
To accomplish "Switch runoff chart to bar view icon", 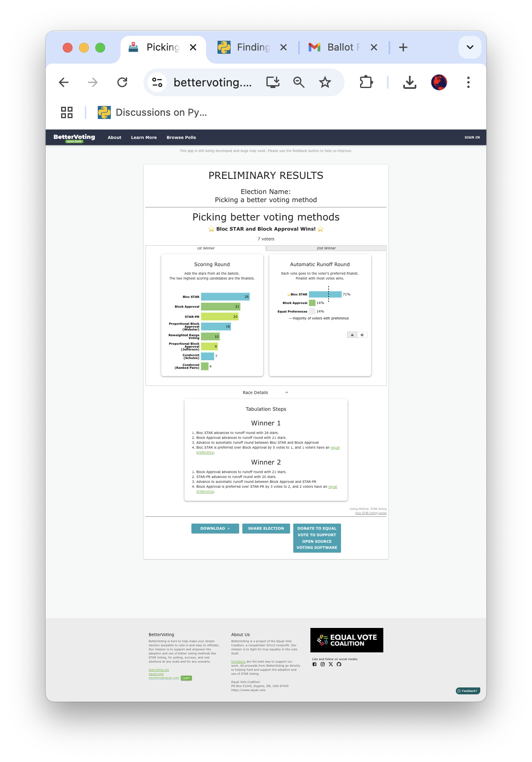I will pos(352,335).
